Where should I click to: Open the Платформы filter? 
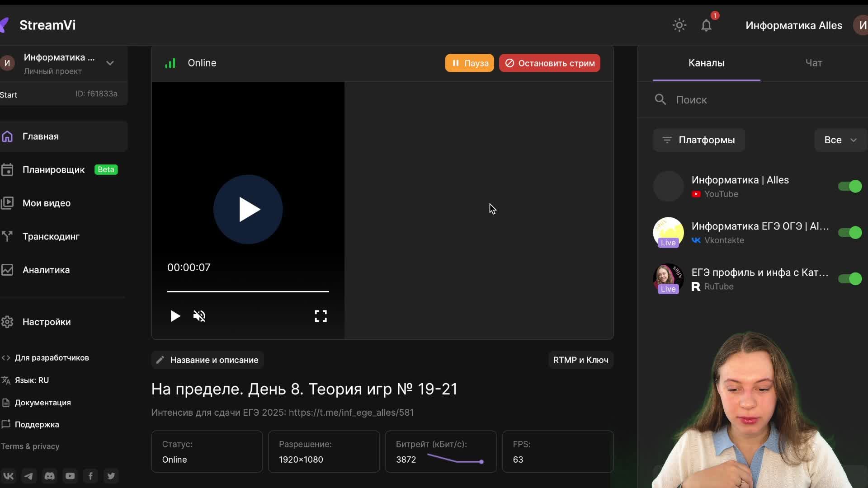[699, 140]
